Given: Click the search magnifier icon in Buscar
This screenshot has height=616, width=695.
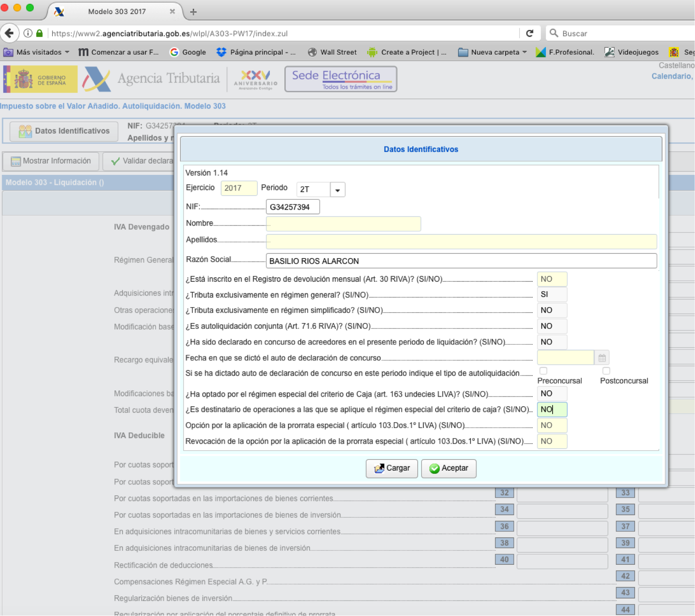Looking at the screenshot, I should click(x=554, y=33).
